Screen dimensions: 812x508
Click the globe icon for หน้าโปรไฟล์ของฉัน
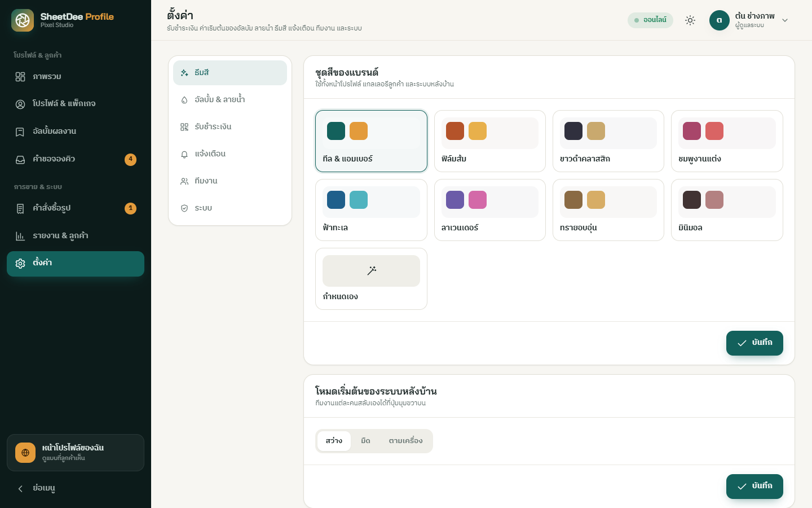(25, 453)
